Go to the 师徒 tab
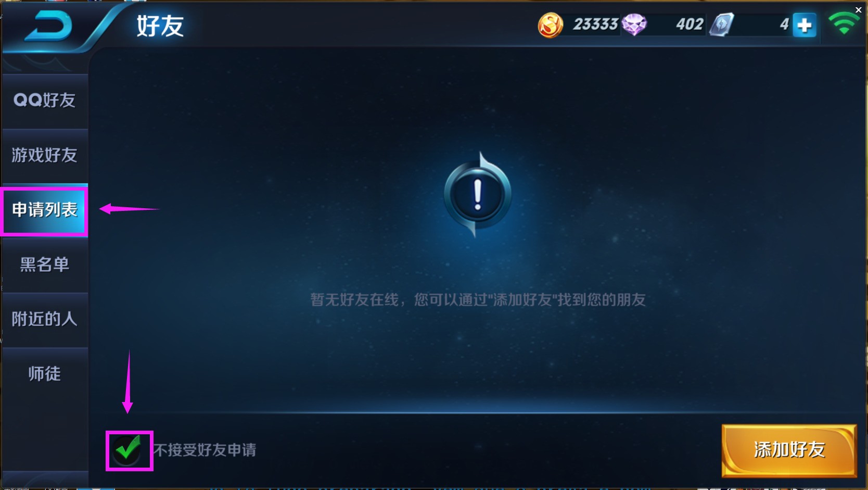 pos(45,374)
